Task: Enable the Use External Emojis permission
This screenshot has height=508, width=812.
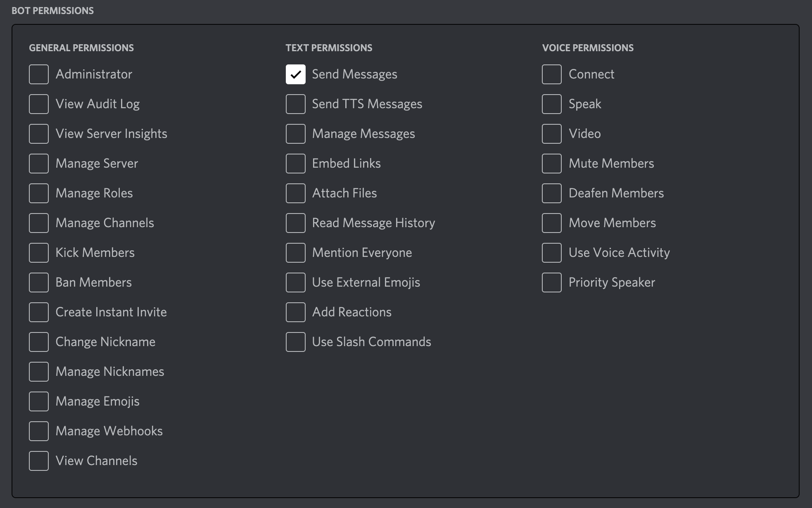Action: [295, 282]
